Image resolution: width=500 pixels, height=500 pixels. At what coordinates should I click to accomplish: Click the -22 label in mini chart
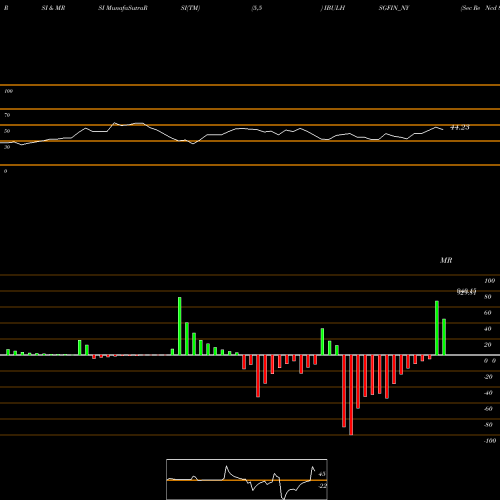point(322,486)
